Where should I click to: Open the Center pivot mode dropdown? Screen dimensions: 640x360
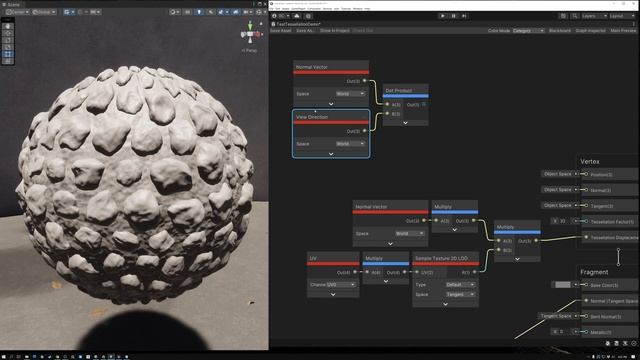point(18,12)
